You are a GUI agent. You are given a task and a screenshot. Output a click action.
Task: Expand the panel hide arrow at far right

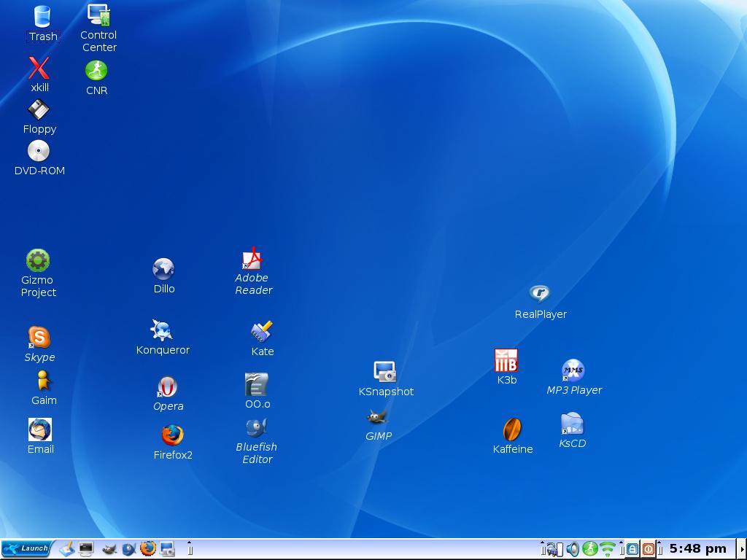coord(742,548)
